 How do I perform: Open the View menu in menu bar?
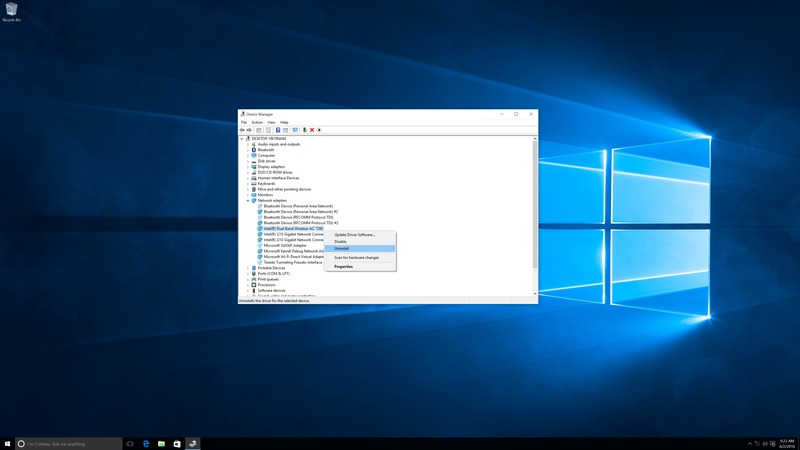[x=271, y=122]
